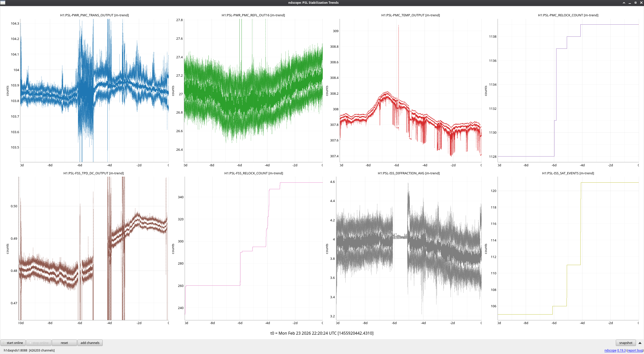Click the H1:PSL-PWR_PMC_REFL_OUT16 plot title

[253, 15]
